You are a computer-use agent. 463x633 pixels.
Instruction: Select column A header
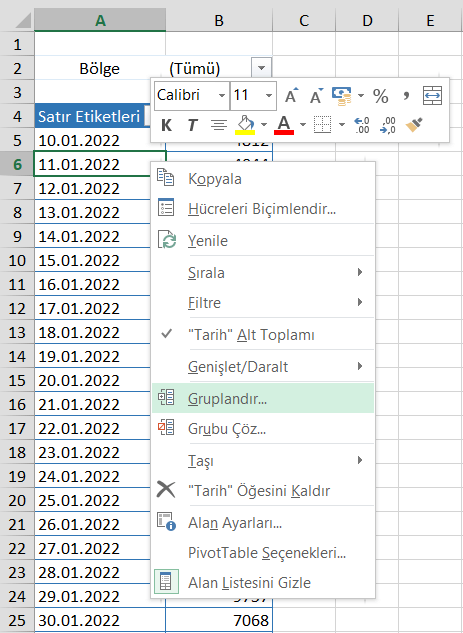click(x=100, y=20)
